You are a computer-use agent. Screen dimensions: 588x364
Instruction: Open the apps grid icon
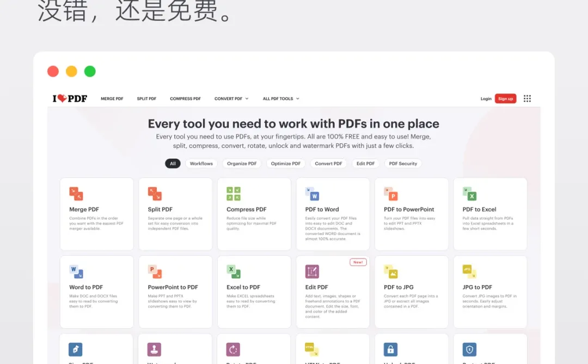[527, 98]
